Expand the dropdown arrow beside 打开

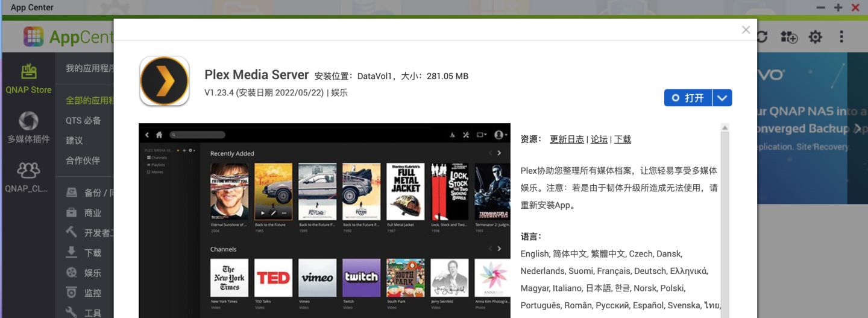[723, 98]
